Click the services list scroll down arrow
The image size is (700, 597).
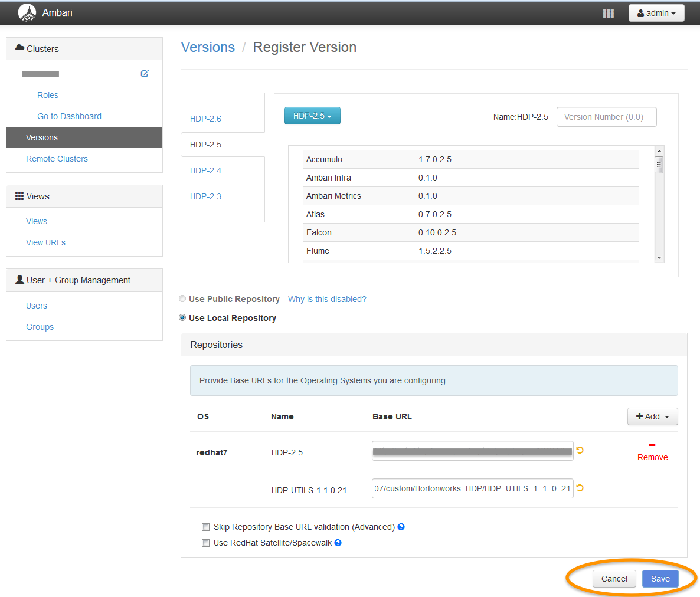659,258
